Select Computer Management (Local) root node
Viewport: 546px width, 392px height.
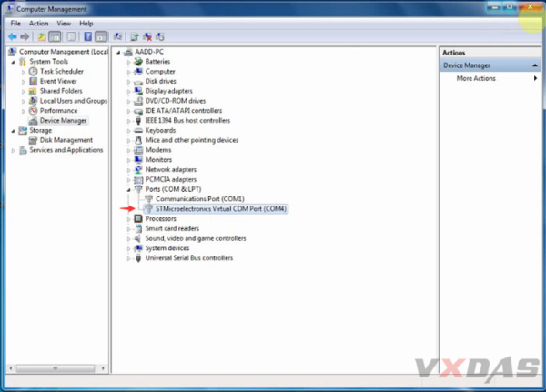tap(64, 52)
